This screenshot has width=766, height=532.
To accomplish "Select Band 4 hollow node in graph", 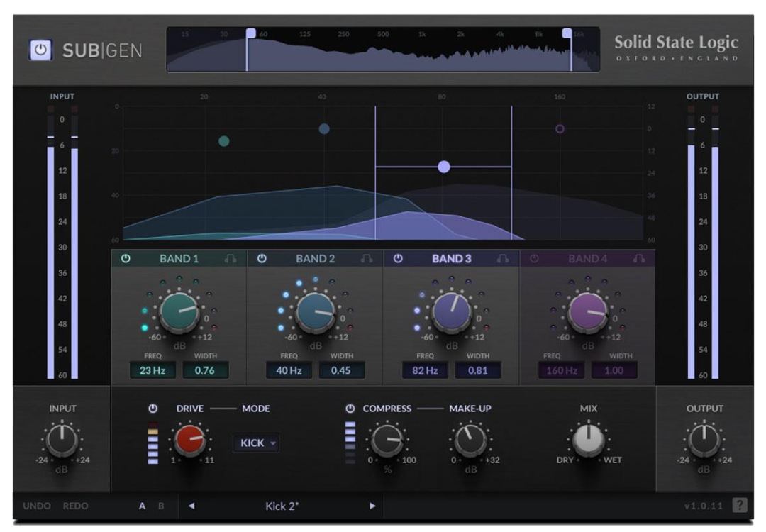I will [560, 129].
